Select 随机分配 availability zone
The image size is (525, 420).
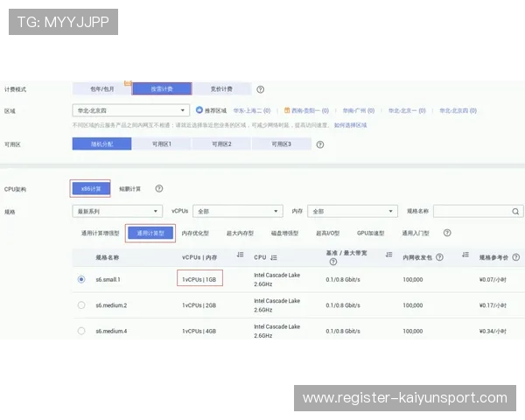(101, 144)
